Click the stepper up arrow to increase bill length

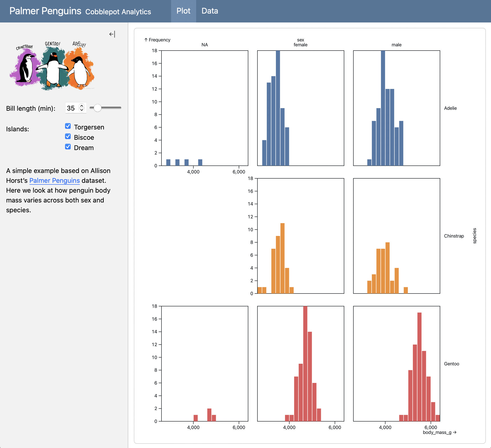(82, 106)
